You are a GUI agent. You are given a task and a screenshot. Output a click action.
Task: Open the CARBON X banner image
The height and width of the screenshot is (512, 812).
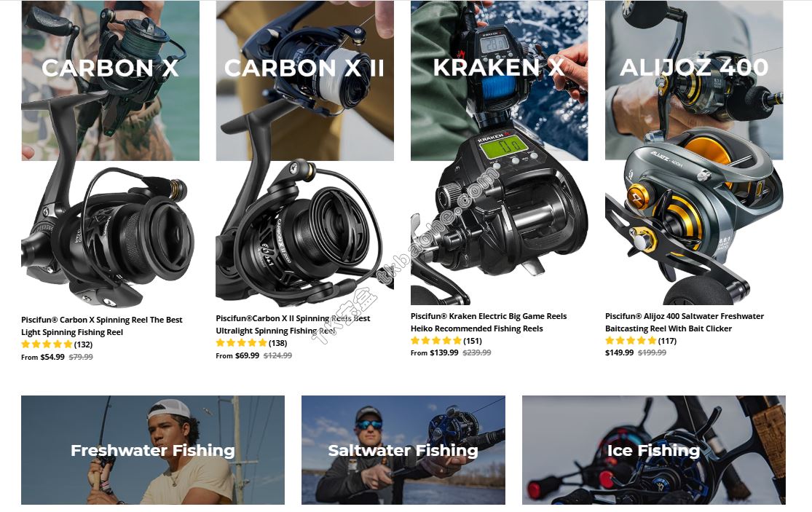click(x=110, y=80)
